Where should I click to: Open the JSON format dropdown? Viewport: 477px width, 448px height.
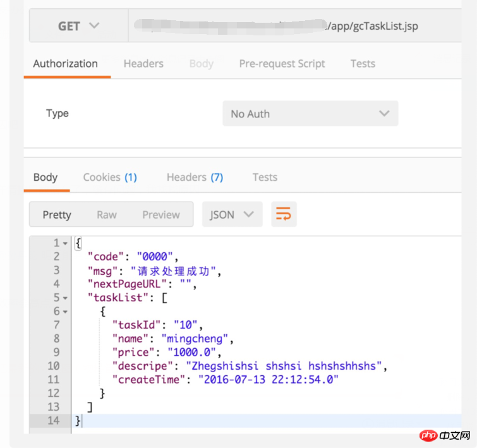(x=232, y=215)
